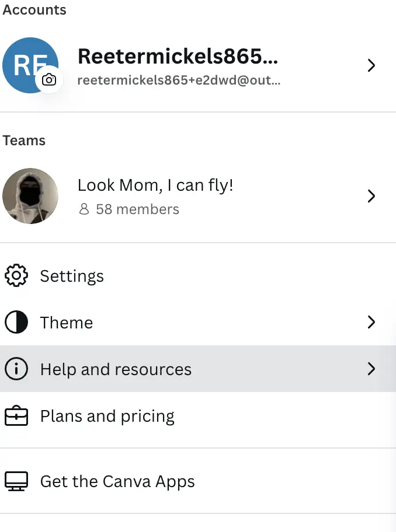Expand the Reetermickels865 account chevron
396x532 pixels.
coord(371,65)
